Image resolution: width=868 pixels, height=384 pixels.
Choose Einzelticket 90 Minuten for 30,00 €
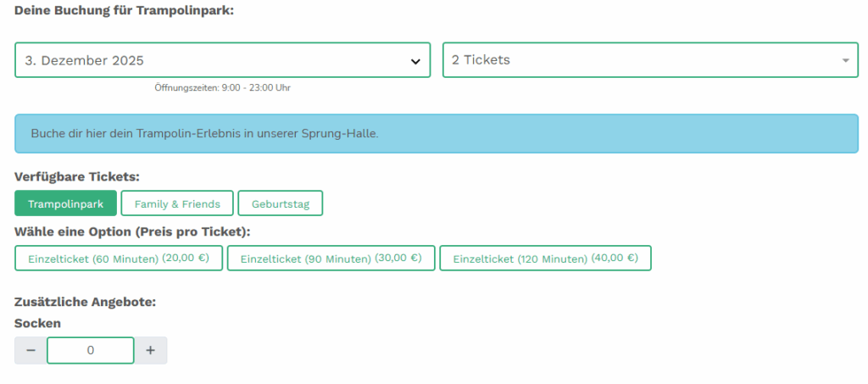(x=331, y=259)
